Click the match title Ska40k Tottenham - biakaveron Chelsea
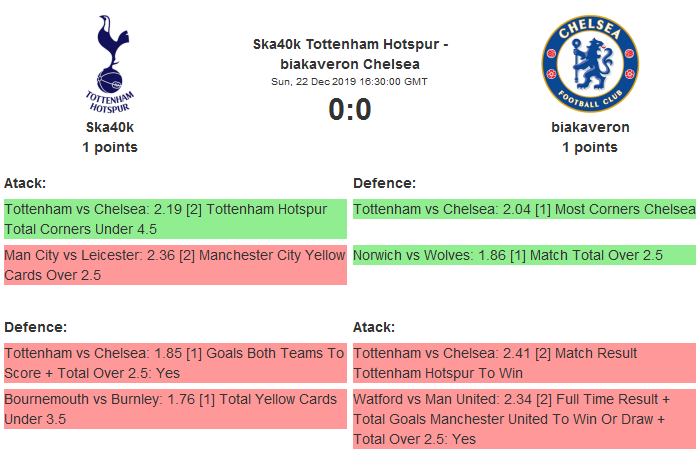The height and width of the screenshot is (460, 700). click(349, 55)
